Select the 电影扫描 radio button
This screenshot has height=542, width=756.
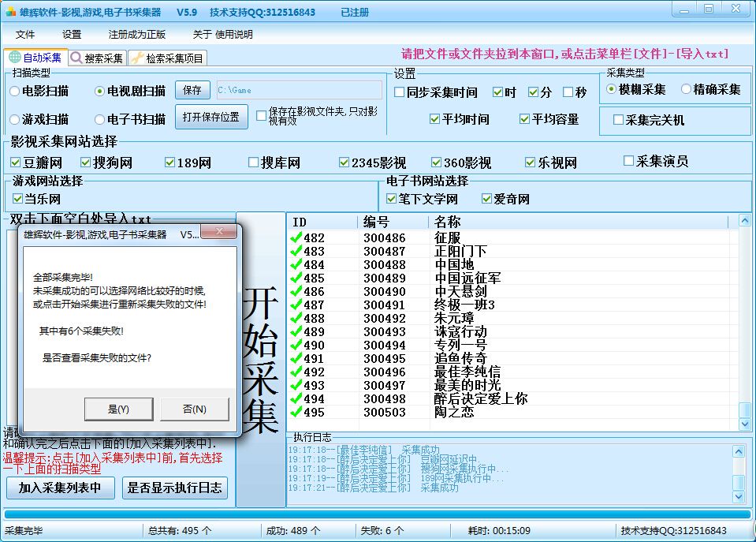tap(15, 91)
